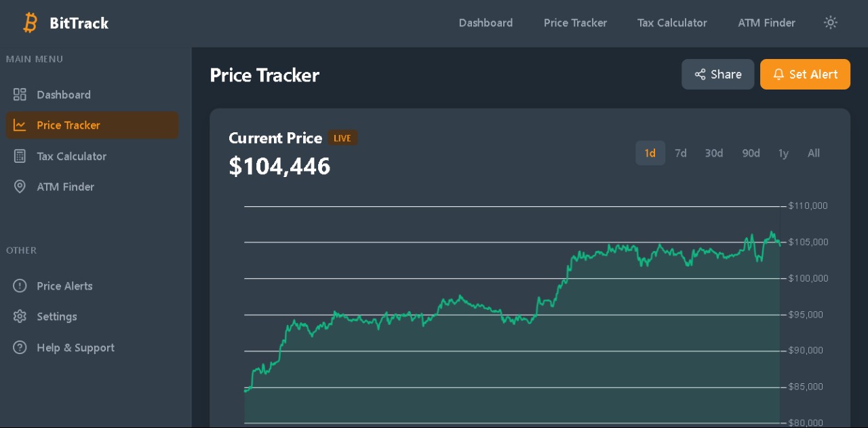Click the Set Alert button
Image resolution: width=868 pixels, height=428 pixels.
pyautogui.click(x=805, y=74)
